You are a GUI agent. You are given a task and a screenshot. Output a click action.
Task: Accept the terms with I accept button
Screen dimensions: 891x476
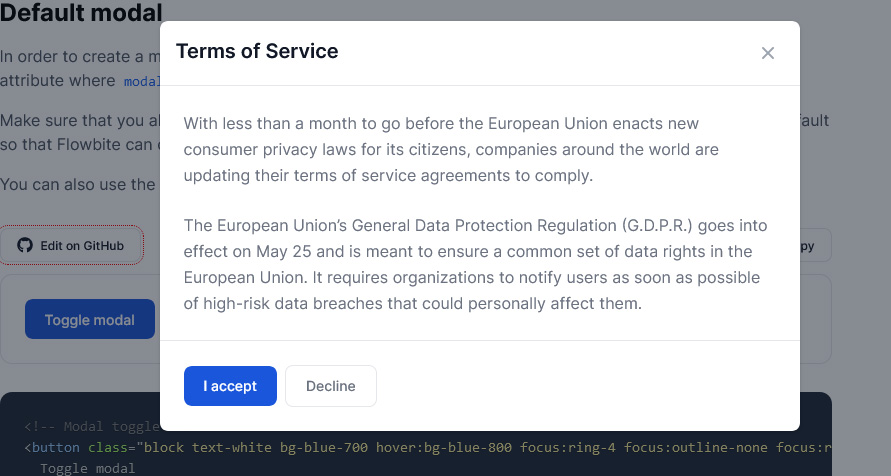pos(230,386)
